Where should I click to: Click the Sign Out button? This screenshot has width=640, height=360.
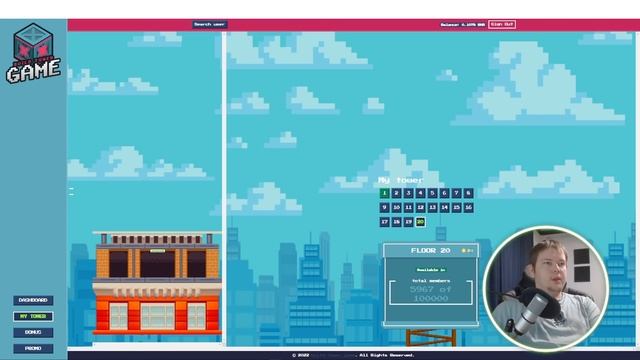(x=502, y=24)
